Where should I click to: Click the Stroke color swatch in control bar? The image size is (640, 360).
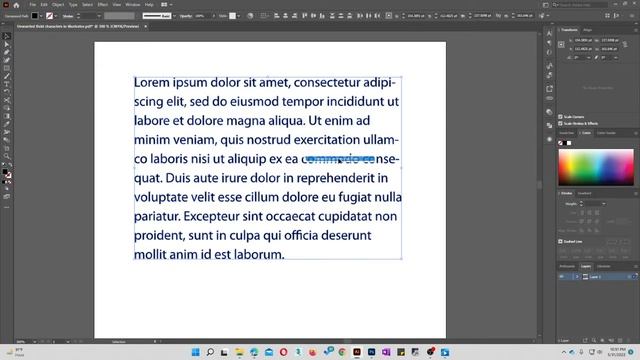(x=49, y=16)
